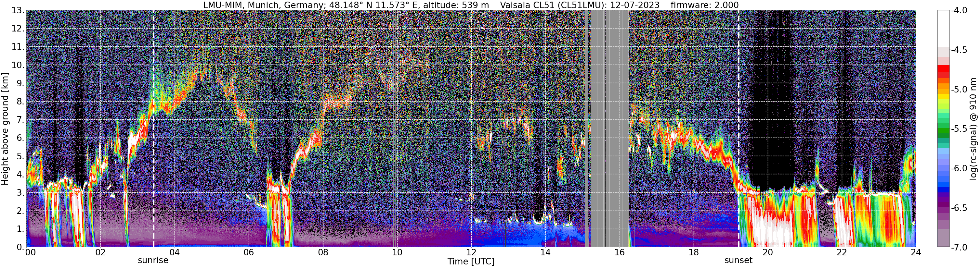The width and height of the screenshot is (980, 268).
Task: Click the 4. height tick label
Action: click(x=20, y=175)
